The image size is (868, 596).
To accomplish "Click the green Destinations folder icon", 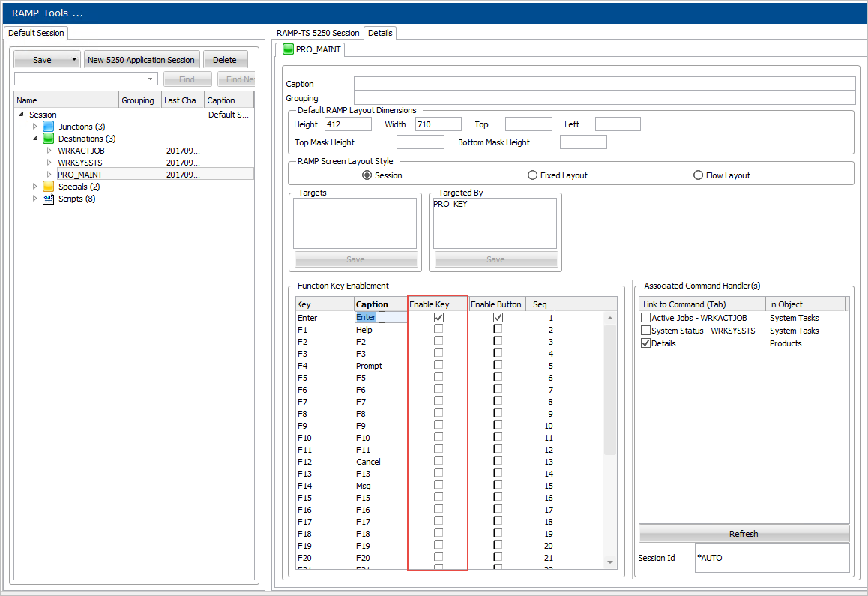I will (x=49, y=139).
